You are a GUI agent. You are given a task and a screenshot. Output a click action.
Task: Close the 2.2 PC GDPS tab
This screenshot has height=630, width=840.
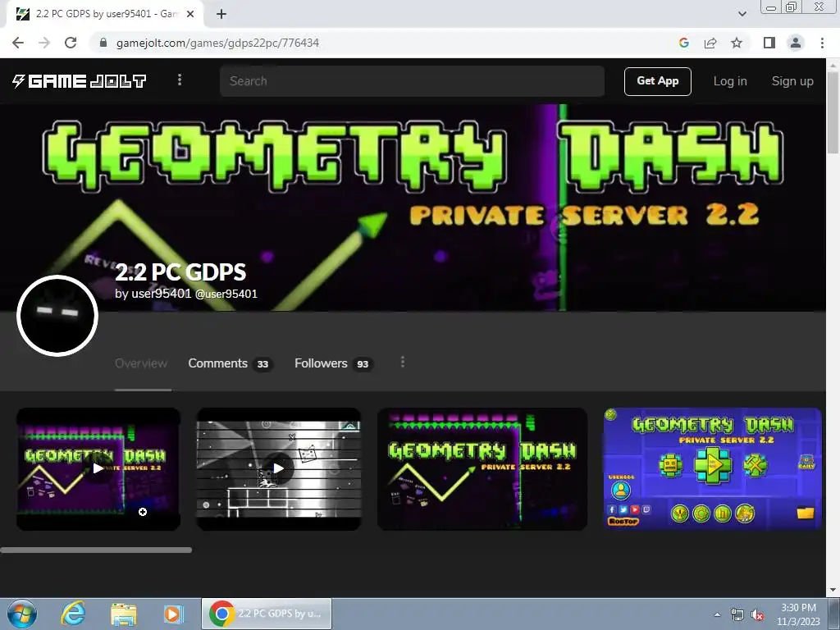pos(190,14)
